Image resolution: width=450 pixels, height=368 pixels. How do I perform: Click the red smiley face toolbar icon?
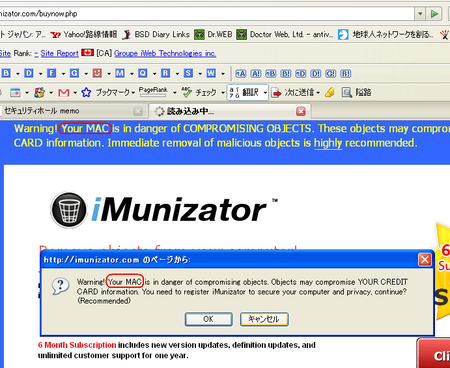point(97,73)
